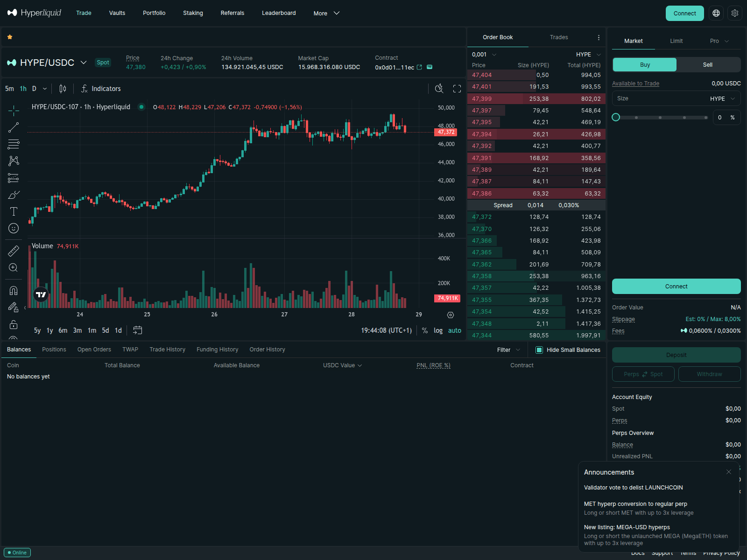Open the Funding History tab
747x560 pixels.
point(218,350)
